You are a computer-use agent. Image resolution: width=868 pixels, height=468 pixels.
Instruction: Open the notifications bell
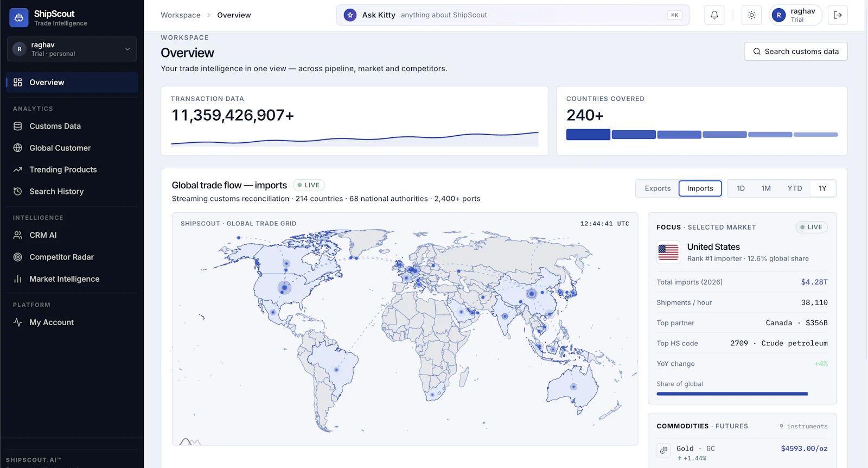[x=714, y=15]
